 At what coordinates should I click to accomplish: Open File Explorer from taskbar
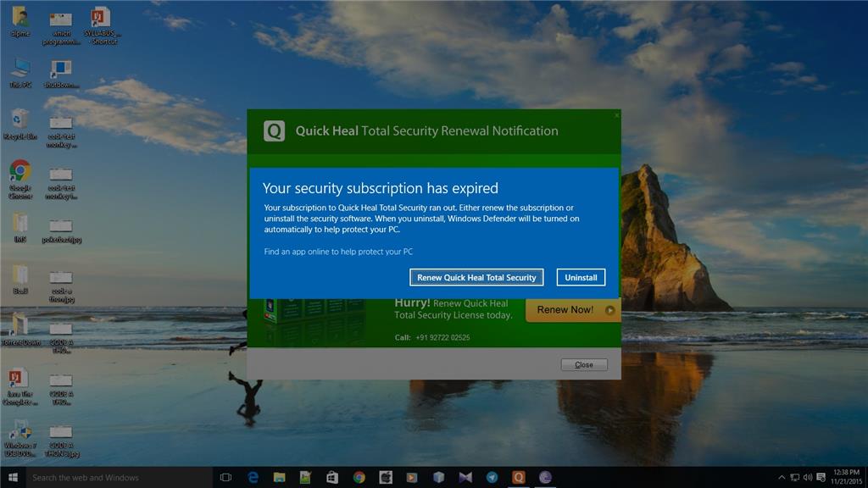279,477
